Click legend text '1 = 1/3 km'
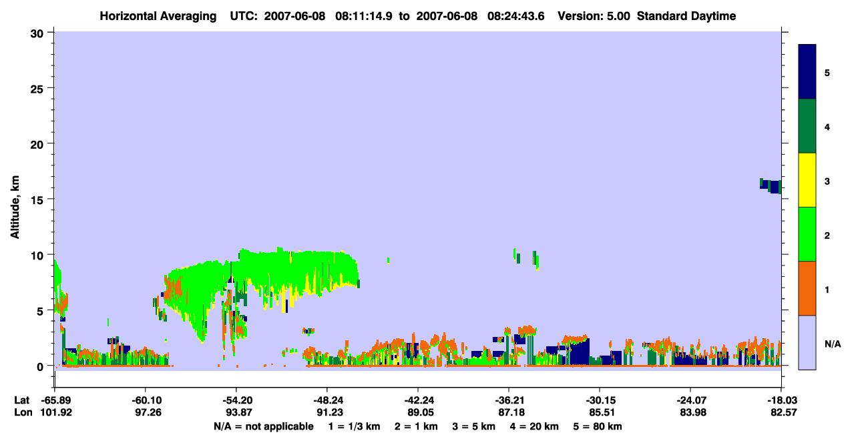Viewport: 868px width, 445px height. click(355, 426)
